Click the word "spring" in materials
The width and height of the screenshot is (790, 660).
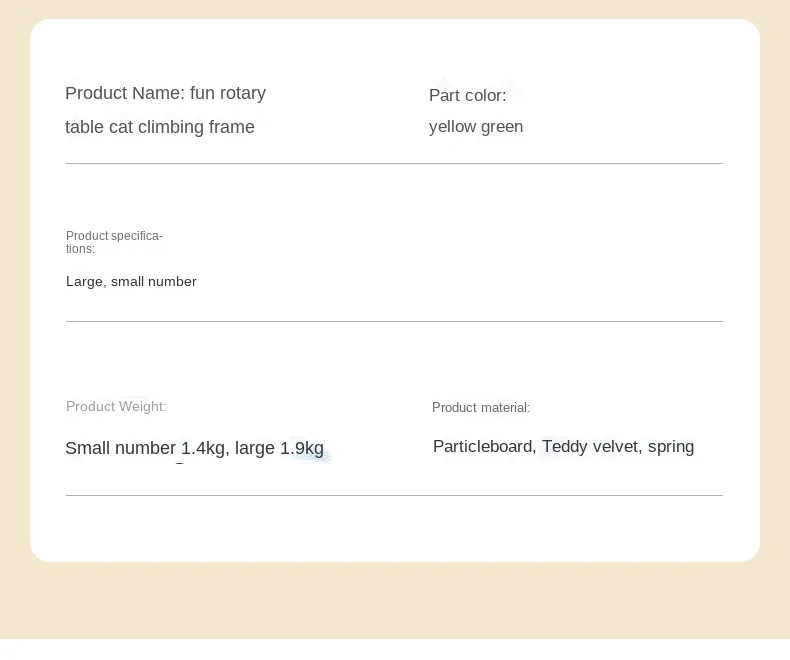click(x=671, y=447)
